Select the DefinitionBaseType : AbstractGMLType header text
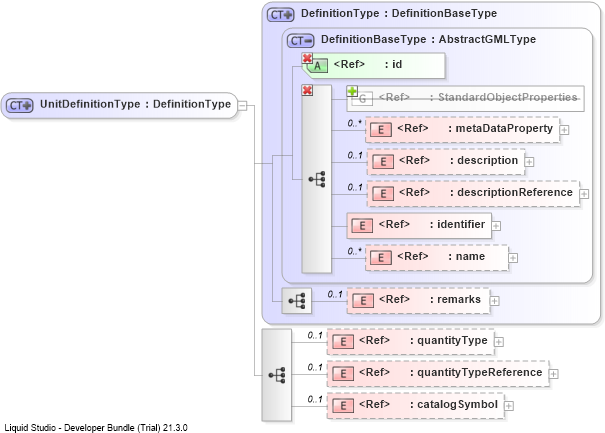Screen dimensions: 605x433 pyautogui.click(x=428, y=39)
